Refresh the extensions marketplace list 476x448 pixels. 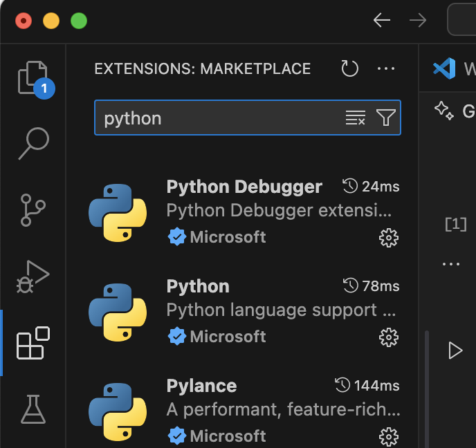(349, 68)
